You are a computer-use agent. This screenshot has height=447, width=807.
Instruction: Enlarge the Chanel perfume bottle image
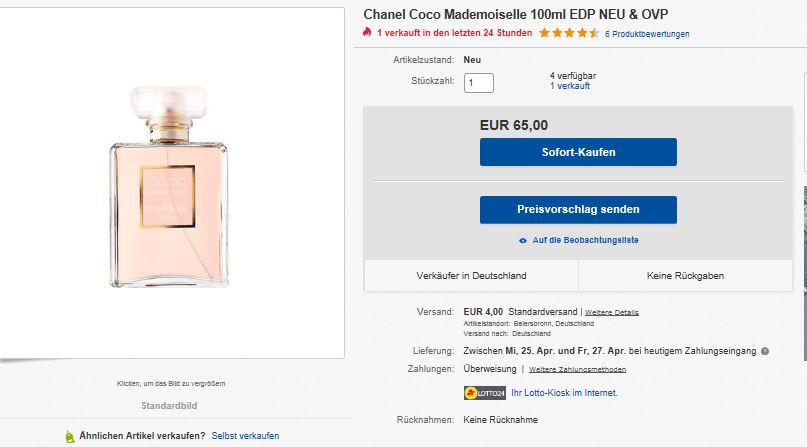[x=169, y=187]
